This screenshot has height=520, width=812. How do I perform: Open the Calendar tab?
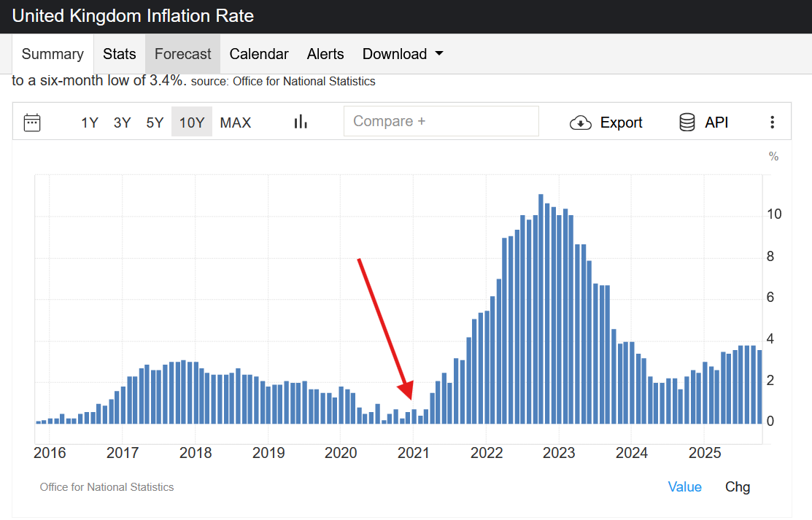coord(259,54)
